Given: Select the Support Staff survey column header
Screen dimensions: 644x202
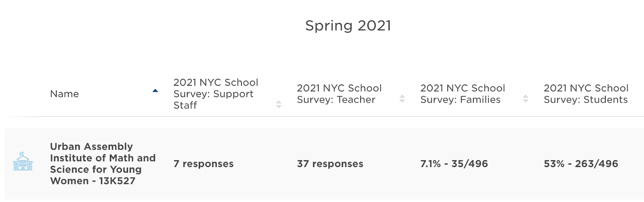Looking at the screenshot, I should tap(216, 94).
